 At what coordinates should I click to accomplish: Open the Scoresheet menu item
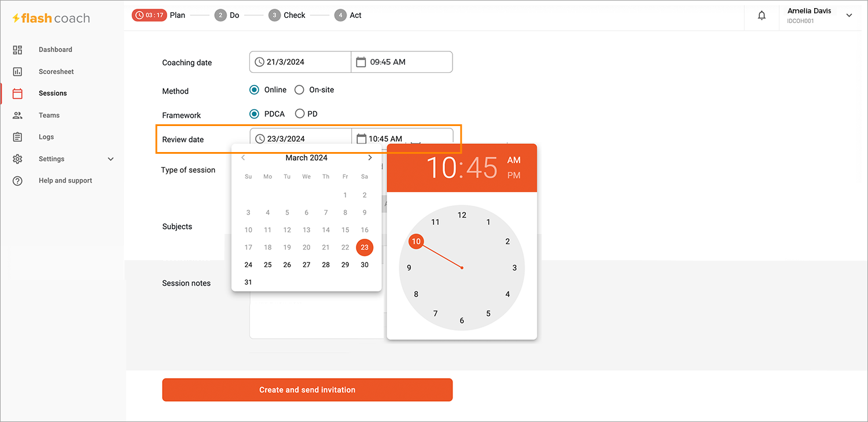click(56, 72)
